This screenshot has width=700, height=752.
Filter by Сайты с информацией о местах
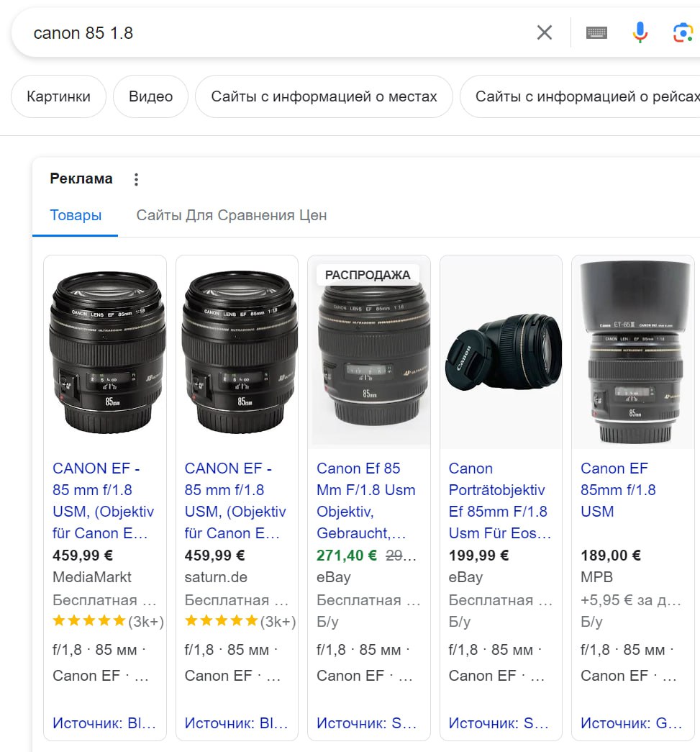pos(324,96)
